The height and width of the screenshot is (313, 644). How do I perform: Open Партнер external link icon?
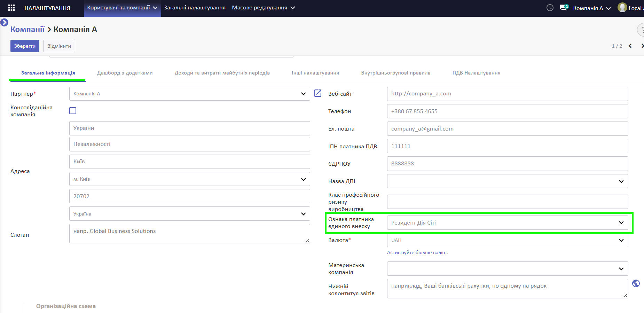click(318, 93)
